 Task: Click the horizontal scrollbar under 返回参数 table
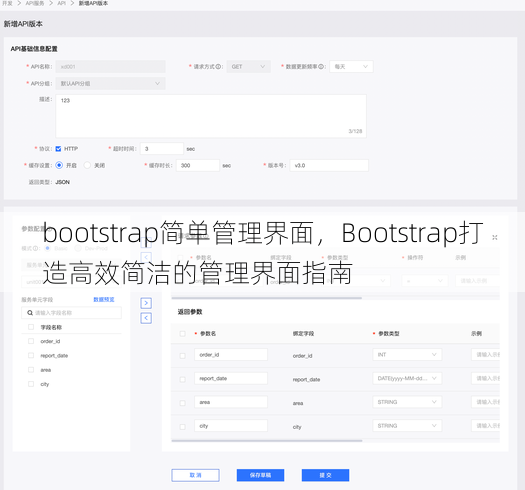pos(267,441)
